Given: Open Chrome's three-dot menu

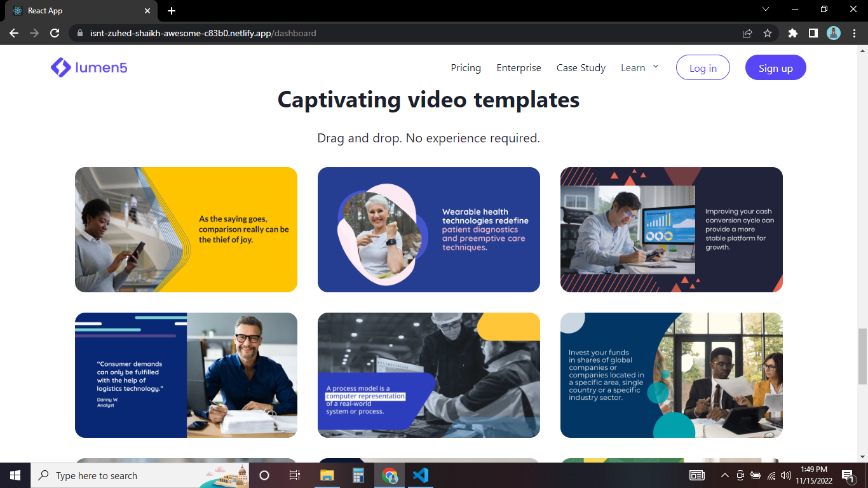Looking at the screenshot, I should pos(853,33).
